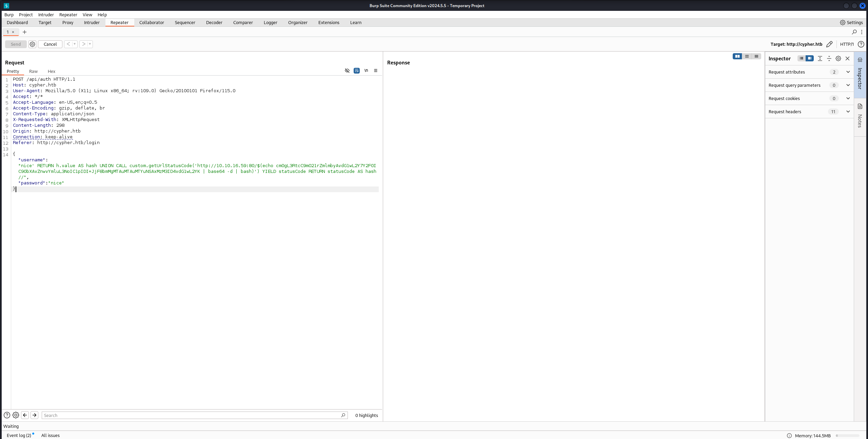Switch Request view to Raw
The width and height of the screenshot is (868, 439).
tap(33, 71)
